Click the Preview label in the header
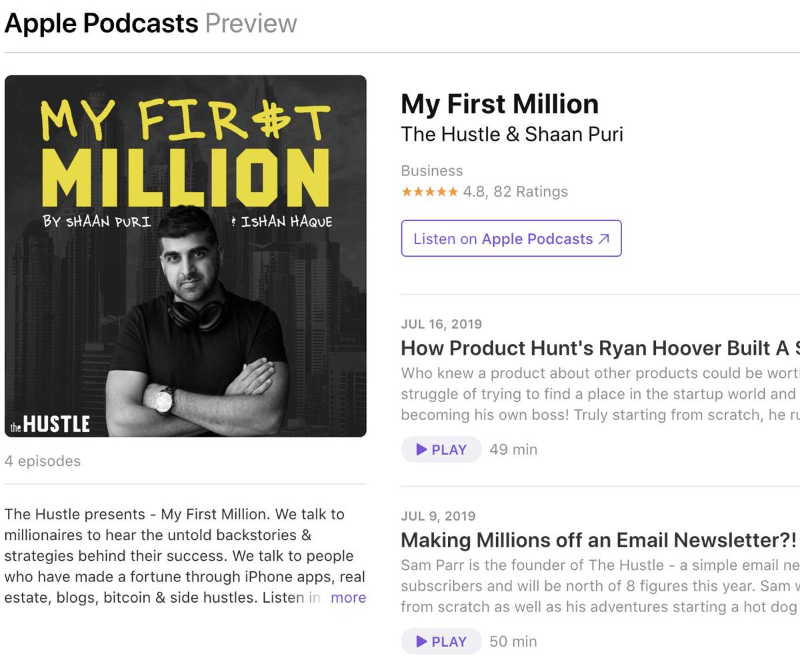Image resolution: width=800 pixels, height=672 pixels. (x=251, y=23)
